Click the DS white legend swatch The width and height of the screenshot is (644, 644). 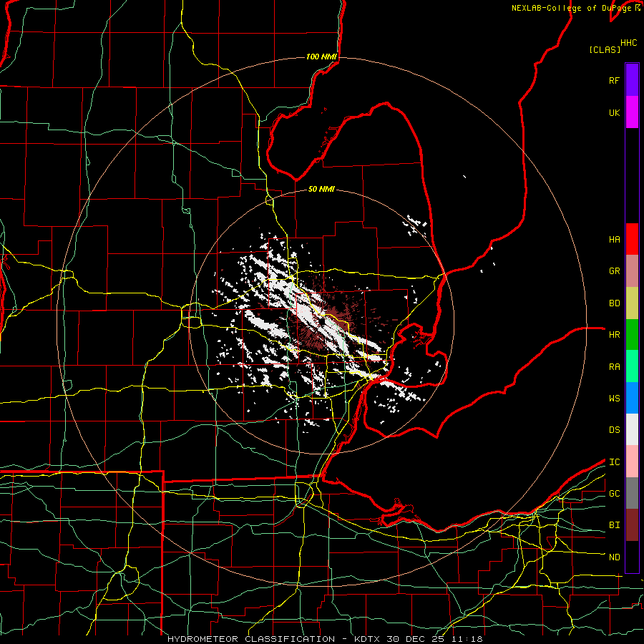click(x=632, y=429)
